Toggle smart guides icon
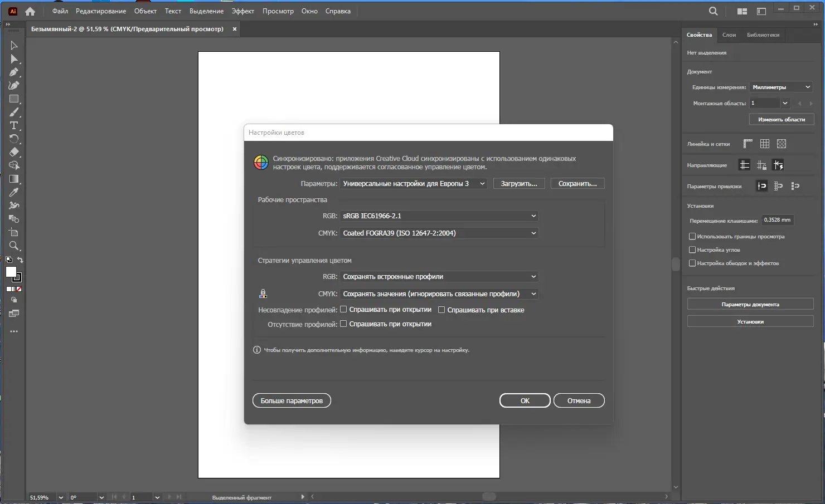Viewport: 825px width, 504px height. tap(779, 165)
